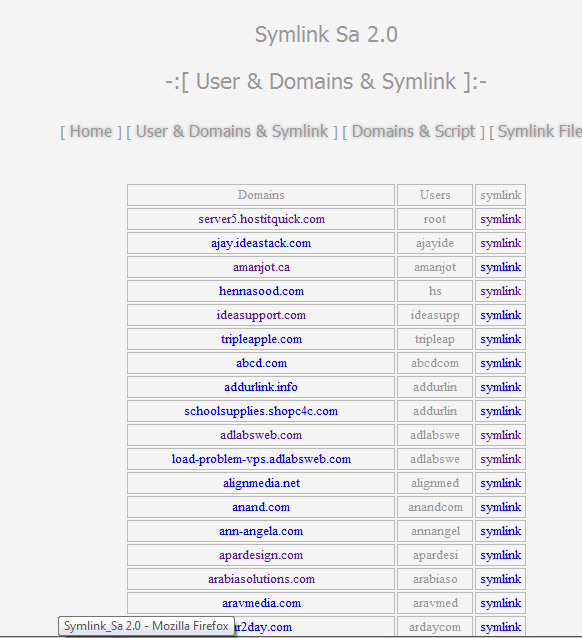Image resolution: width=582 pixels, height=638 pixels.
Task: Visit tripleapple.com domain link
Action: [x=261, y=339]
